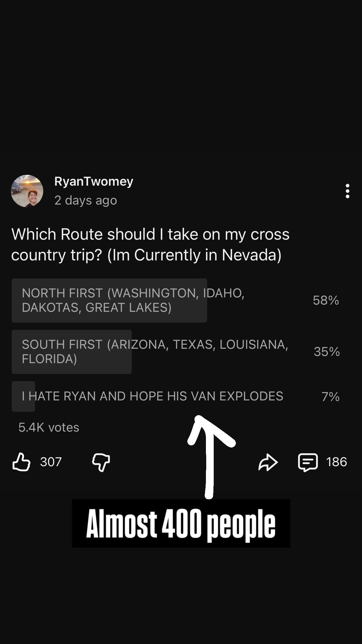Viewport: 362px width, 644px height.
Task: Click the '2 days ago' timestamp
Action: pyautogui.click(x=86, y=200)
